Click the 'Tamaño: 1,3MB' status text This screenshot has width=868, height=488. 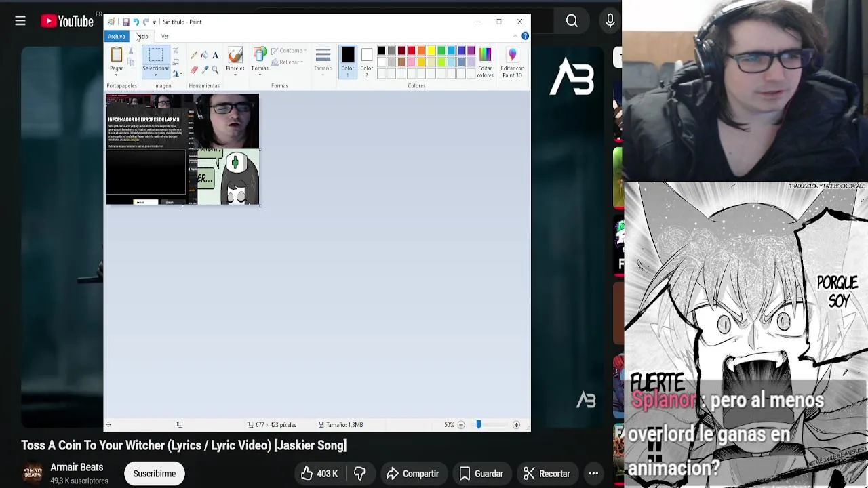[x=344, y=425]
